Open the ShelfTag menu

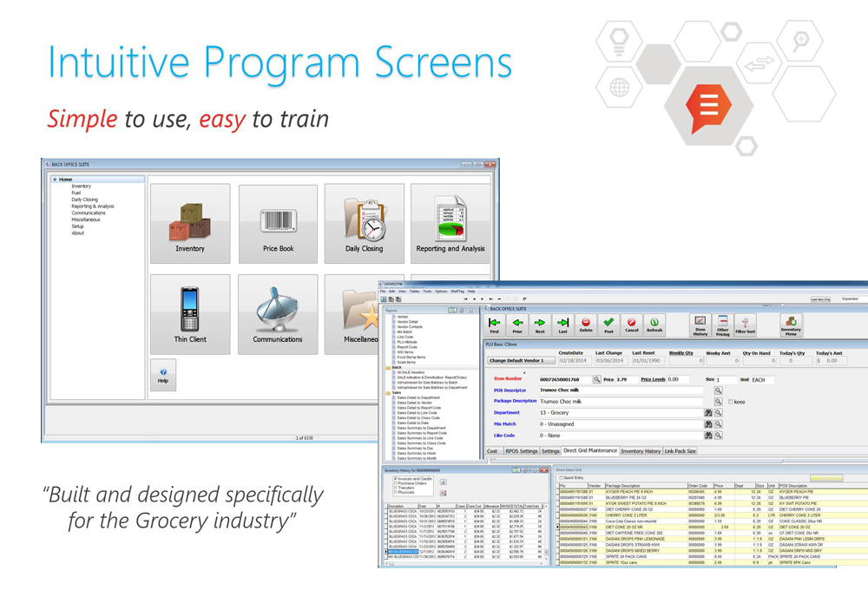pos(457,292)
